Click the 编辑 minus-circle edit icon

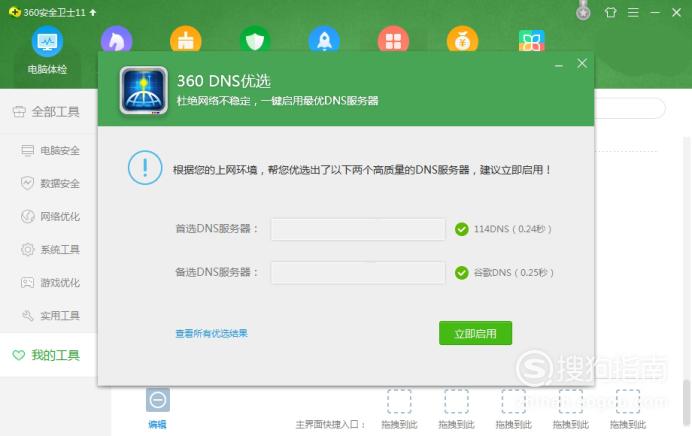click(x=158, y=400)
